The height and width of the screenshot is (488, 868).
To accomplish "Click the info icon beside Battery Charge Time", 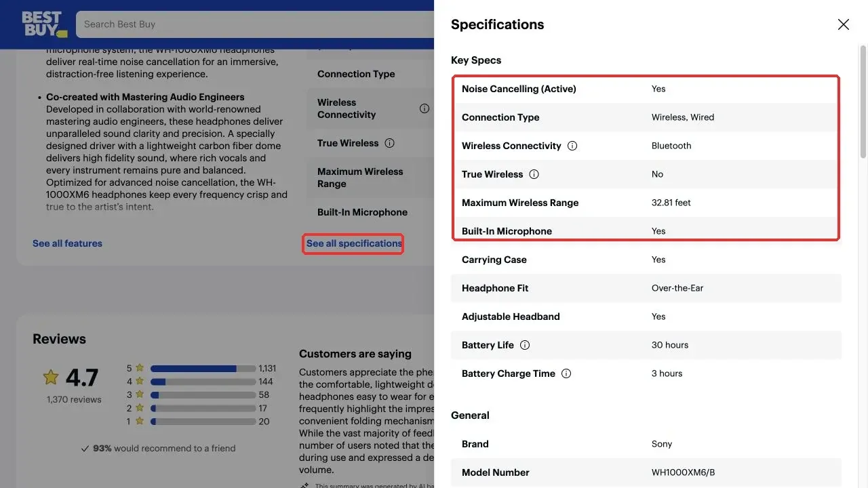I will tap(566, 373).
